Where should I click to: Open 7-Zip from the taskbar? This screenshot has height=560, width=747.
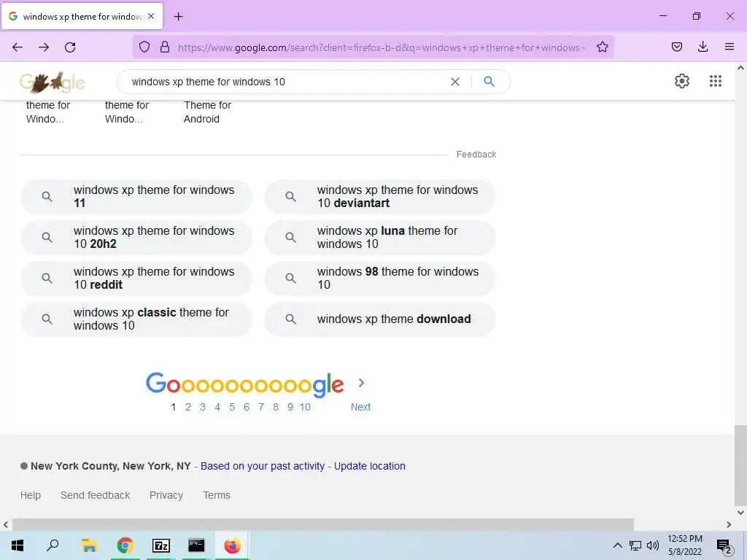point(160,545)
